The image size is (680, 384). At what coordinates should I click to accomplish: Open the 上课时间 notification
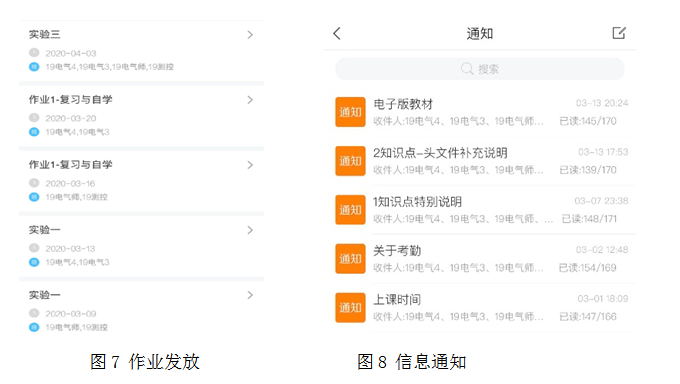397,299
